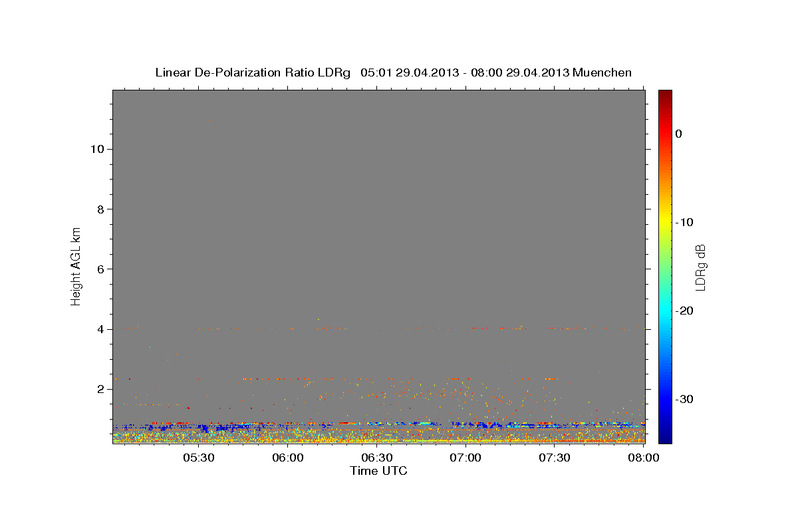This screenshot has width=798, height=532.
Task: Click the "Height AGL km" axis label
Action: (76, 265)
